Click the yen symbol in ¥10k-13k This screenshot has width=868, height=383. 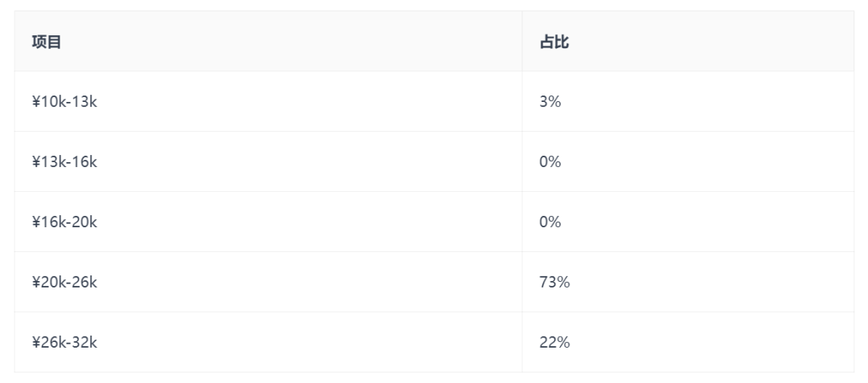coord(36,102)
